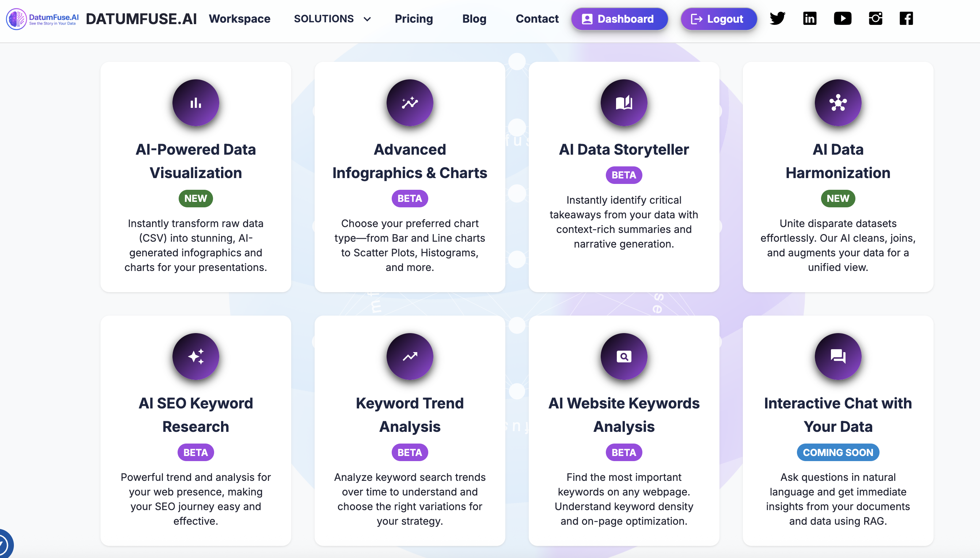Image resolution: width=980 pixels, height=558 pixels.
Task: Expand the SOLUTIONS dropdown menu
Action: point(332,19)
